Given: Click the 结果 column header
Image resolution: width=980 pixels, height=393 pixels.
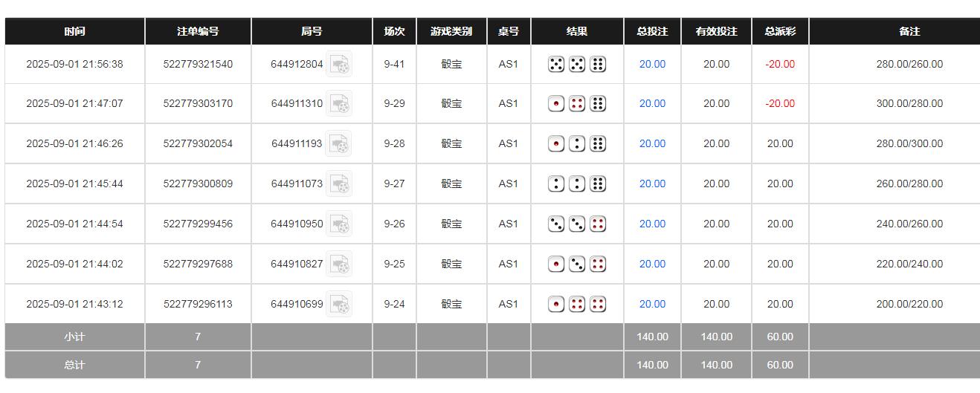Looking at the screenshot, I should [577, 32].
